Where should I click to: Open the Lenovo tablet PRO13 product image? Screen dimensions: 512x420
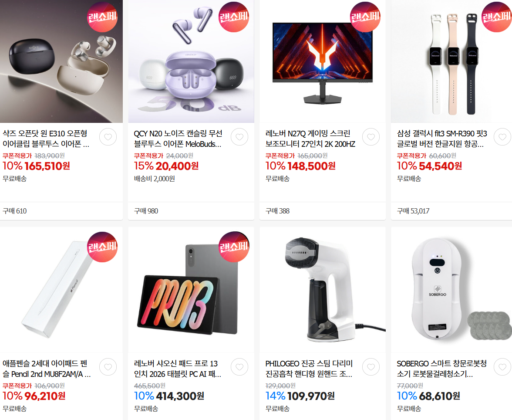[x=191, y=290]
